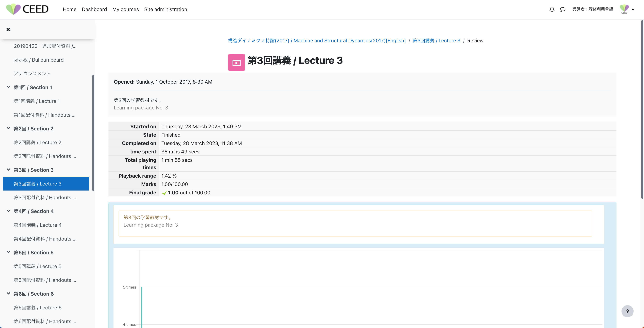Open the notifications bell
644x328 pixels.
pos(552,9)
